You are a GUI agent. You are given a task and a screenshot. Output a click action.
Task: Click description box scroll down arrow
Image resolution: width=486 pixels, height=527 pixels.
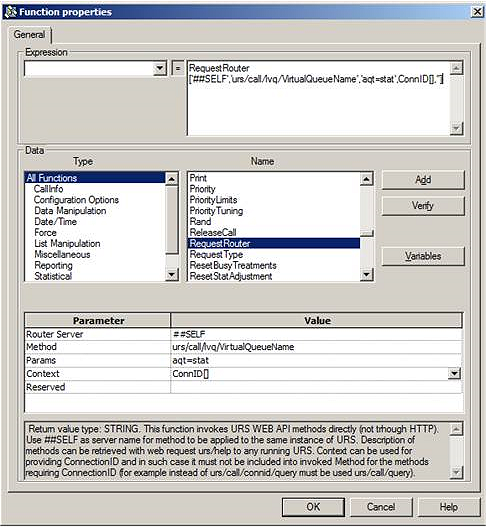(456, 473)
